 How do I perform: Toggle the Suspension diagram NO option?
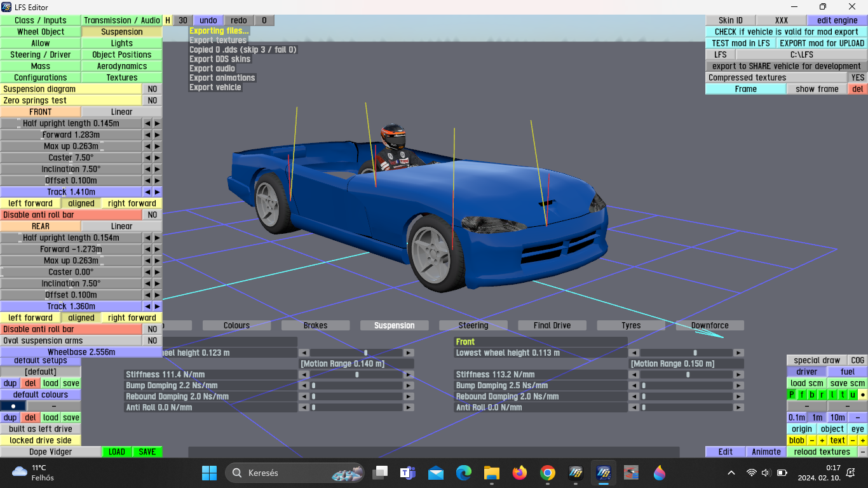(153, 89)
